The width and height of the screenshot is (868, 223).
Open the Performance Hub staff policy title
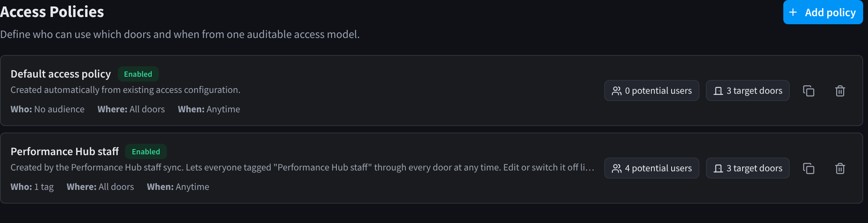(x=65, y=151)
